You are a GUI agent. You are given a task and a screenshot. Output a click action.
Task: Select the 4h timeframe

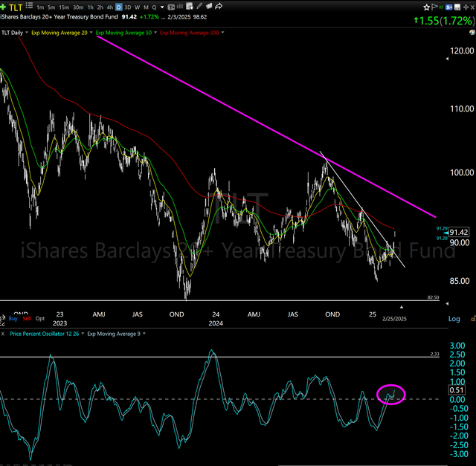109,7
